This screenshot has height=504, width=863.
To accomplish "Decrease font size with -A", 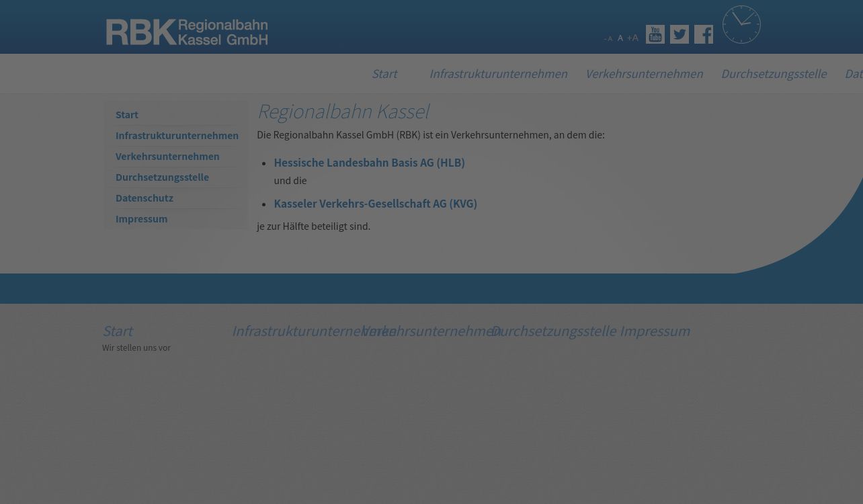I will [x=608, y=39].
